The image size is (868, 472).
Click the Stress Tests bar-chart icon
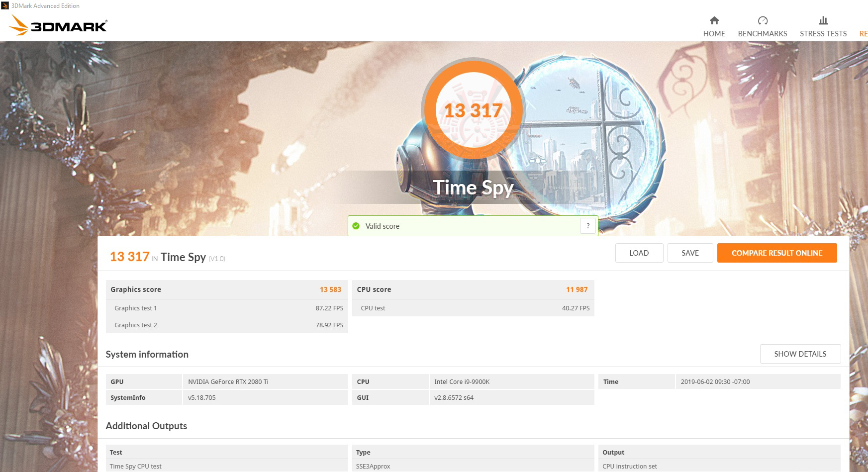click(x=823, y=20)
